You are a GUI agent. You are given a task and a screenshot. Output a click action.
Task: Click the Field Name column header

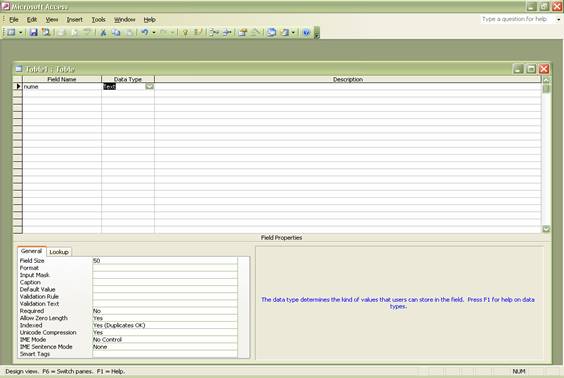click(62, 79)
